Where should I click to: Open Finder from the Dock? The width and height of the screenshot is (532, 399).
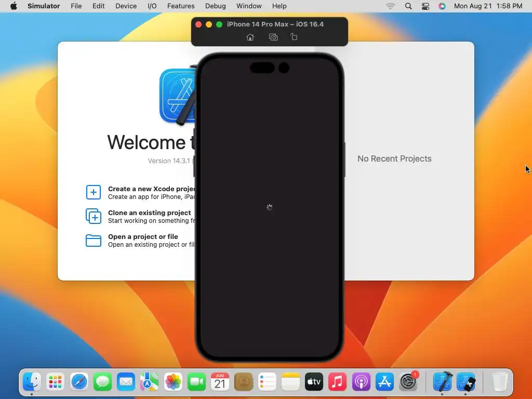coord(32,382)
